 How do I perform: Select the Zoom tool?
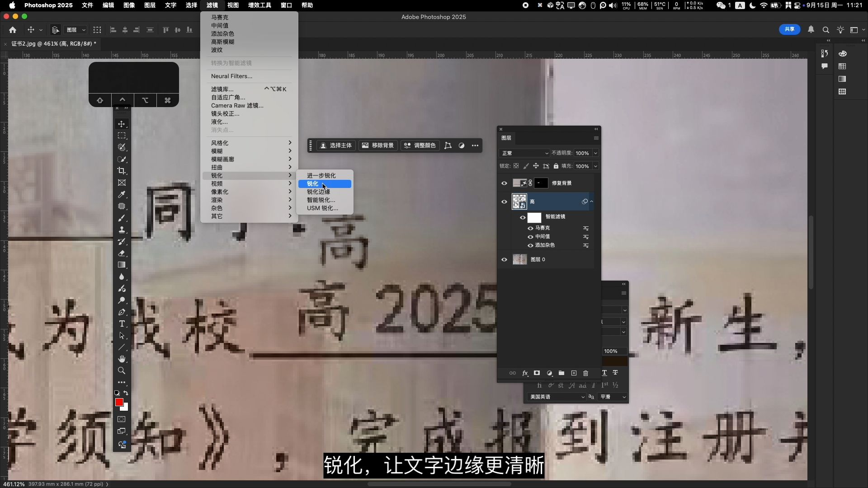[x=122, y=371]
